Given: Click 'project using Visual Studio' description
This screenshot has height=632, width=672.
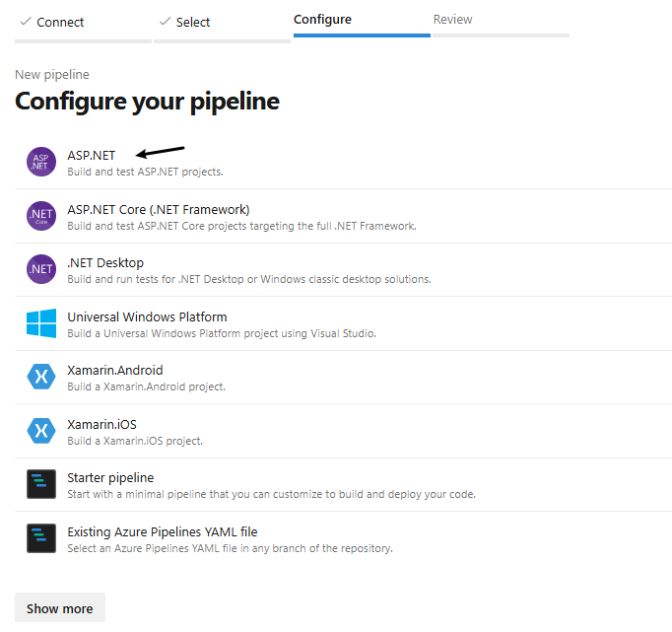Looking at the screenshot, I should 309,333.
